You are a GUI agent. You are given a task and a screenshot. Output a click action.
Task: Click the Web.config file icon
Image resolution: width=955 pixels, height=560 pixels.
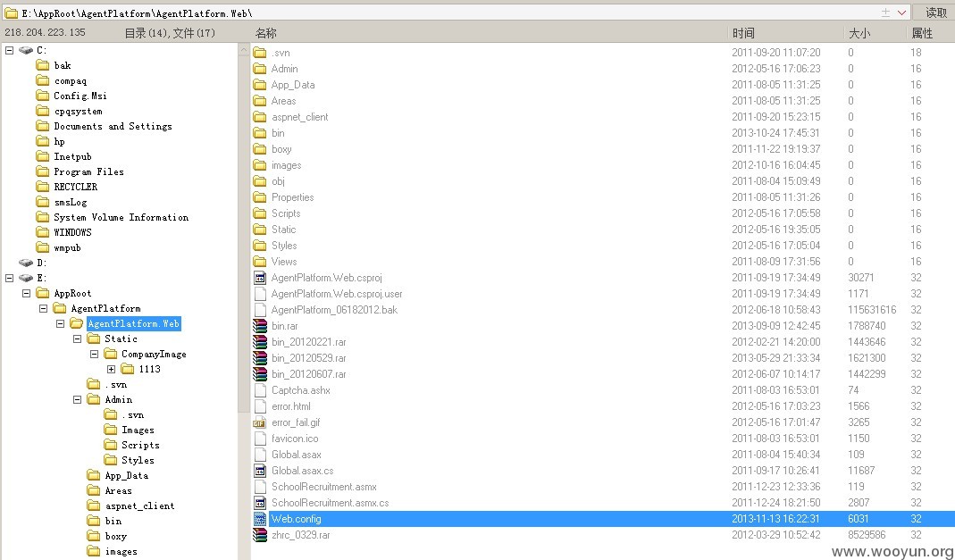click(260, 519)
